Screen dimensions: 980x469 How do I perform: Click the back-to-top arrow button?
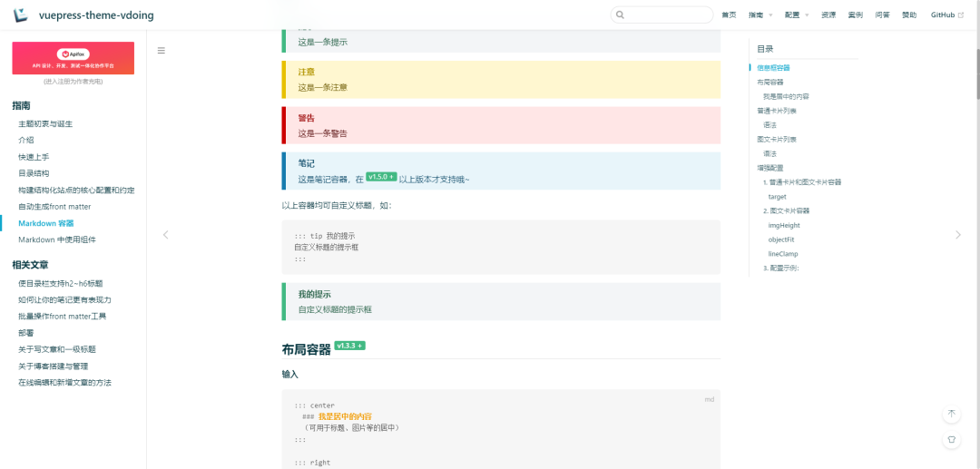click(x=951, y=414)
